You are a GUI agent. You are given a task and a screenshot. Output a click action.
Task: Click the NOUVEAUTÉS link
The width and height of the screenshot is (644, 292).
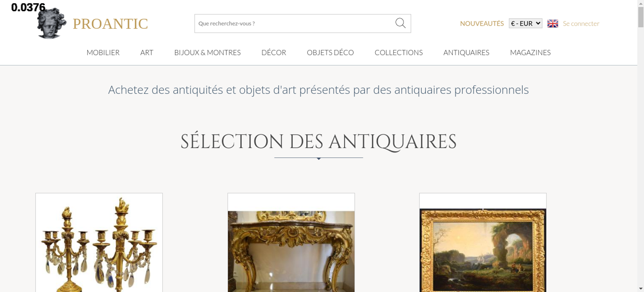482,23
